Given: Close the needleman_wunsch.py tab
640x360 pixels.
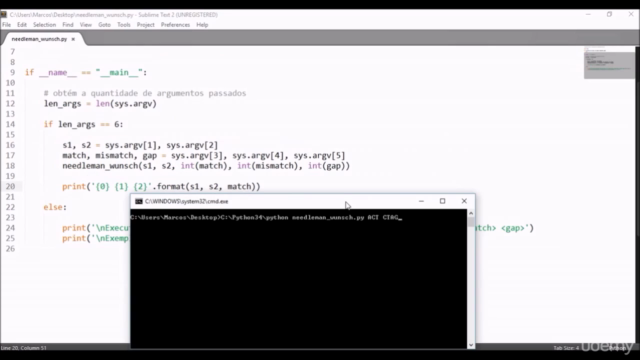Looking at the screenshot, I should point(73,39).
